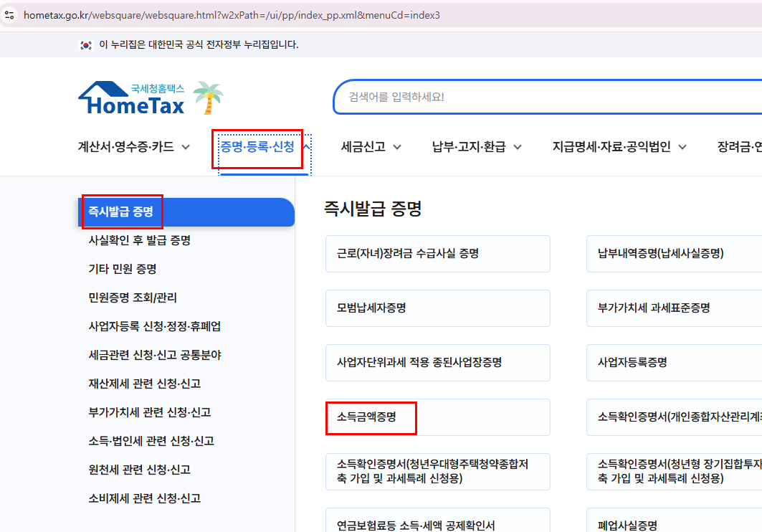762x532 pixels.
Task: Select 재산제세 관련 신청·신고 in sidebar
Action: 145,384
